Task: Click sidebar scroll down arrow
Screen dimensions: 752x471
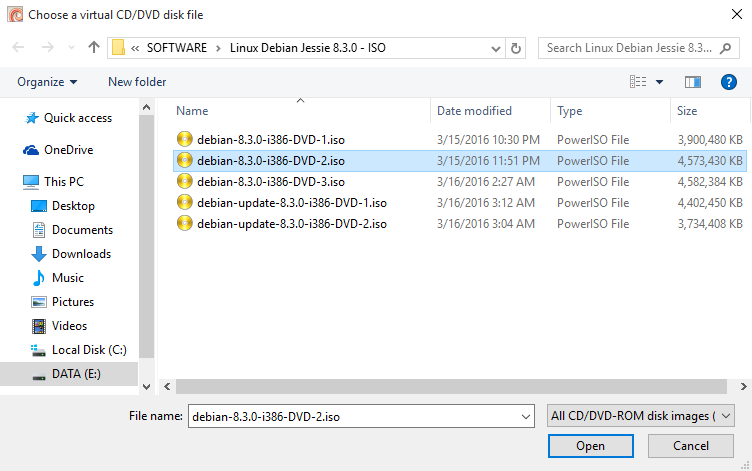Action: (147, 387)
